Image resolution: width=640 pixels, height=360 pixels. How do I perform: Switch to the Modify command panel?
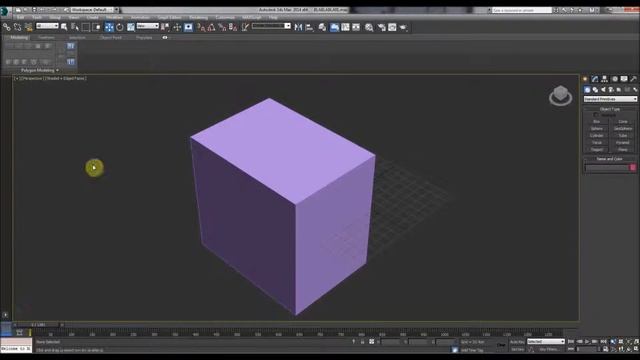point(595,79)
